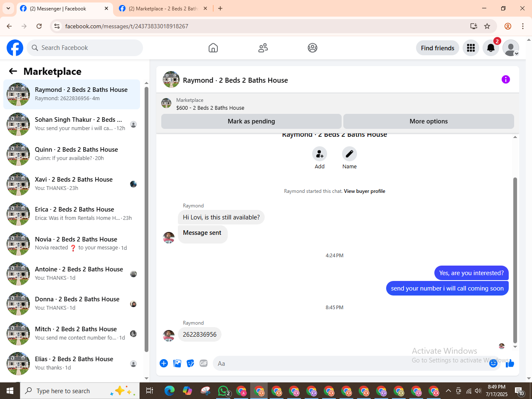View site information icon in address bar

(57, 26)
